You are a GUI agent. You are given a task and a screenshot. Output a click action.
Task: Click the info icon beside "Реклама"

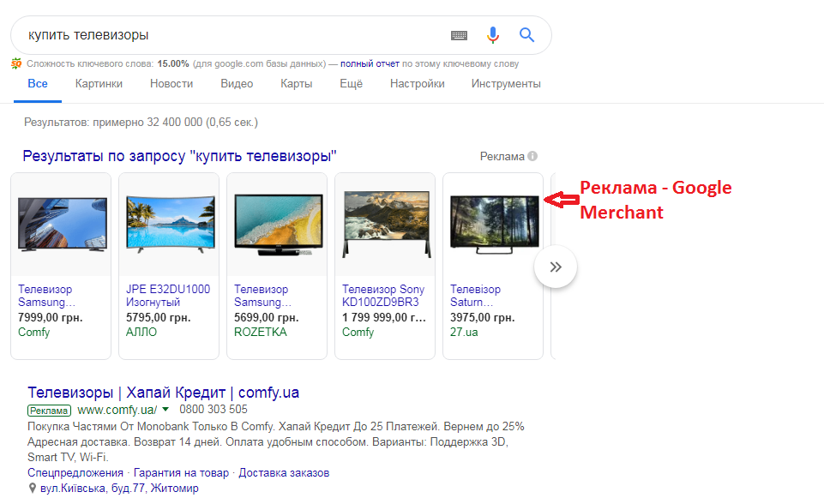pos(532,156)
